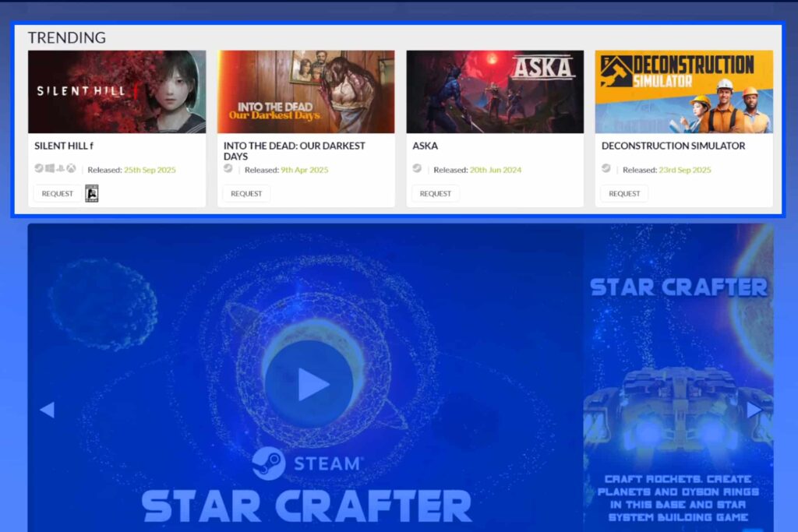Go to the next carousel slide

[754, 410]
